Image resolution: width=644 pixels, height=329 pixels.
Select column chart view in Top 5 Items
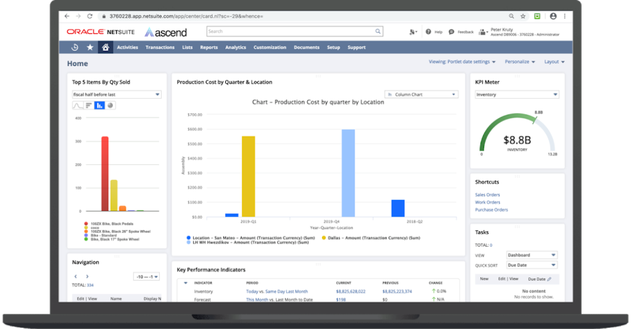click(x=99, y=106)
